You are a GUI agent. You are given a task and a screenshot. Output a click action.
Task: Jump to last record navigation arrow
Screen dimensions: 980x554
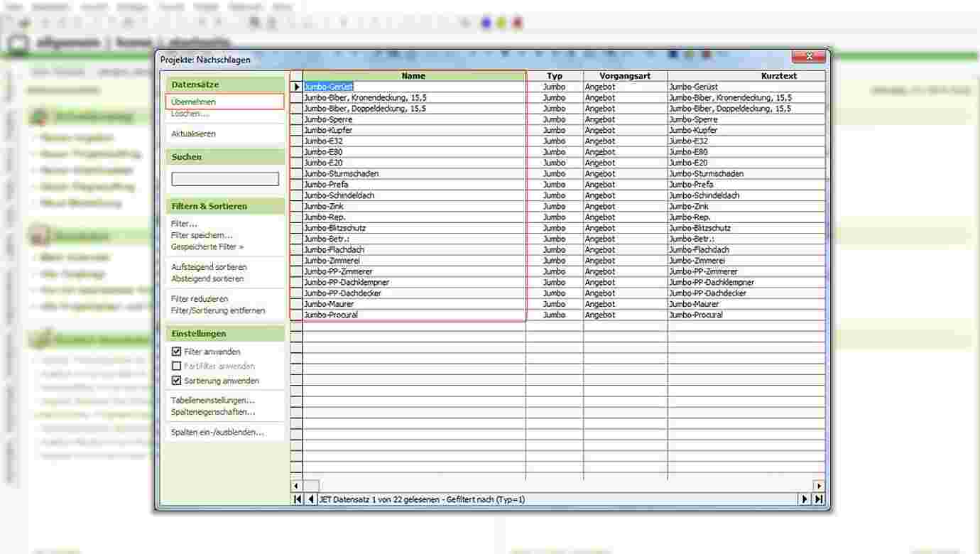[x=819, y=499]
